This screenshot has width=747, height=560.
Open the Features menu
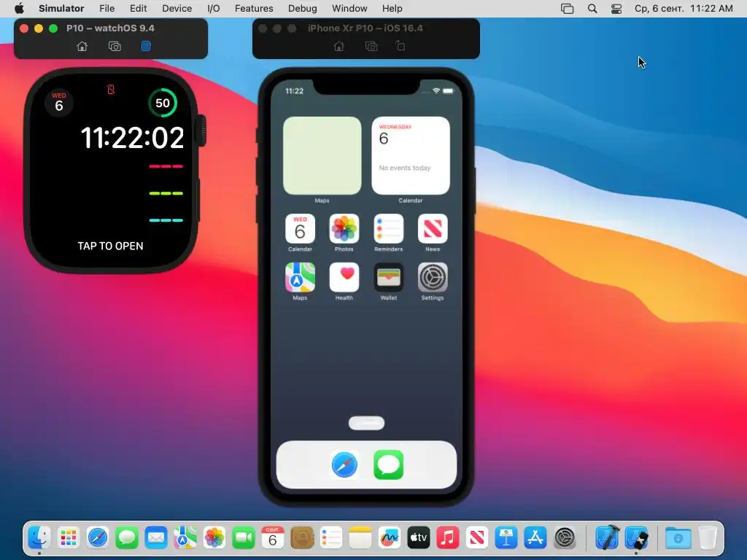[x=254, y=9]
